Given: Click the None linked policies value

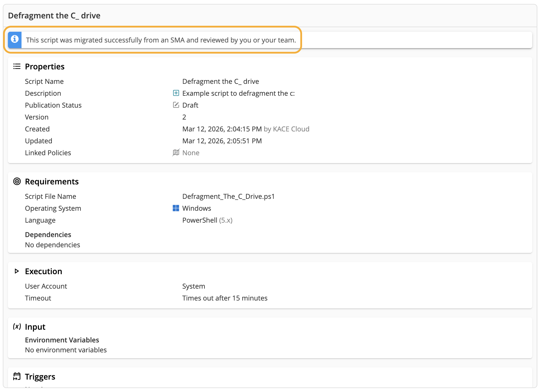Looking at the screenshot, I should [191, 153].
